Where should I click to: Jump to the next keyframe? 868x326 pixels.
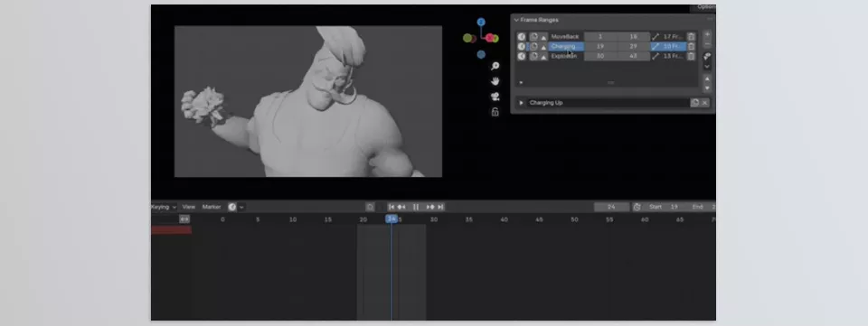tap(430, 207)
